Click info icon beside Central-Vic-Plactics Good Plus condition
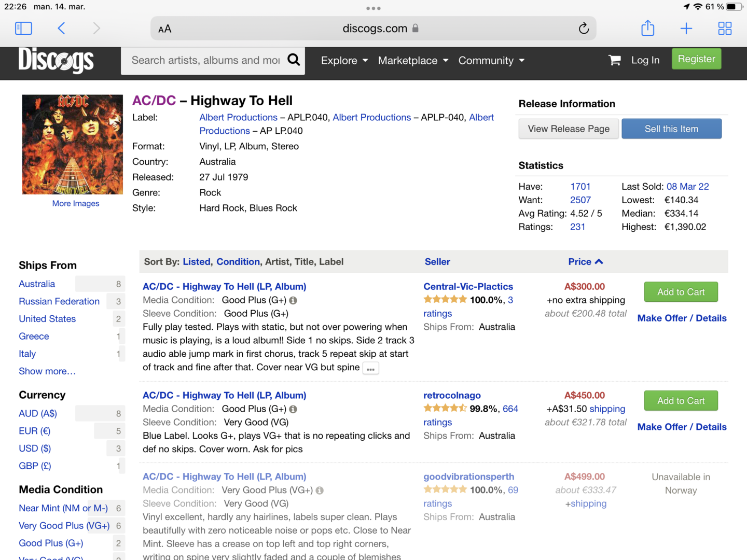The width and height of the screenshot is (747, 560). coord(293,300)
